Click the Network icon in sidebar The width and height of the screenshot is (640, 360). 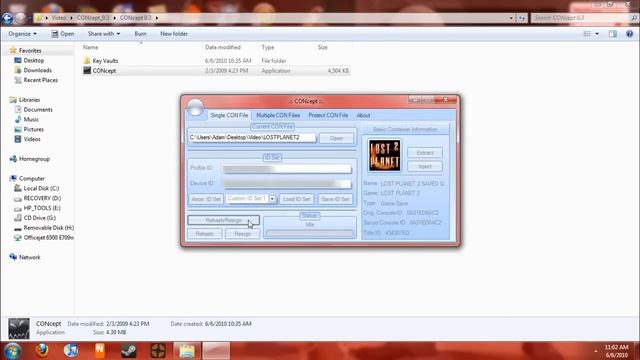[x=13, y=257]
